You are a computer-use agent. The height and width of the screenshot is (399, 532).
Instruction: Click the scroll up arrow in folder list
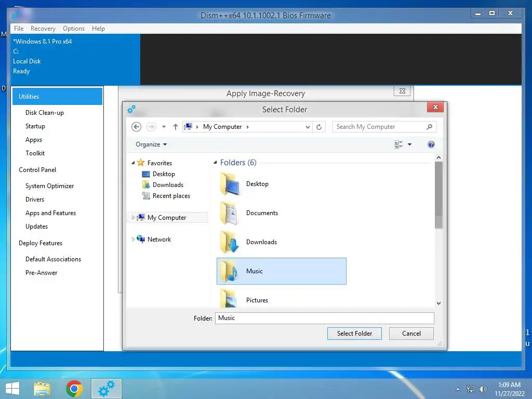pyautogui.click(x=438, y=158)
